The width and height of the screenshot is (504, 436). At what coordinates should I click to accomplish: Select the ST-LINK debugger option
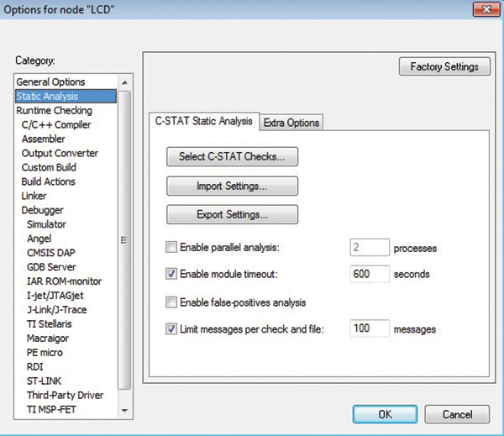click(x=45, y=381)
